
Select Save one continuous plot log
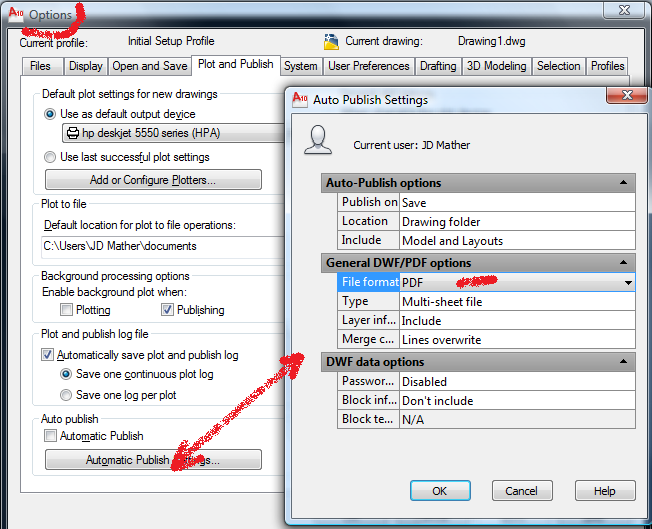[66, 374]
